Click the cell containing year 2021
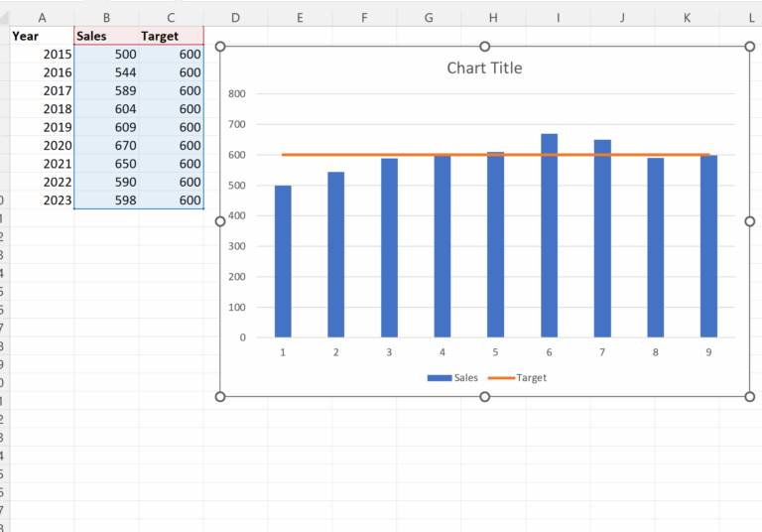762x532 pixels. point(43,164)
